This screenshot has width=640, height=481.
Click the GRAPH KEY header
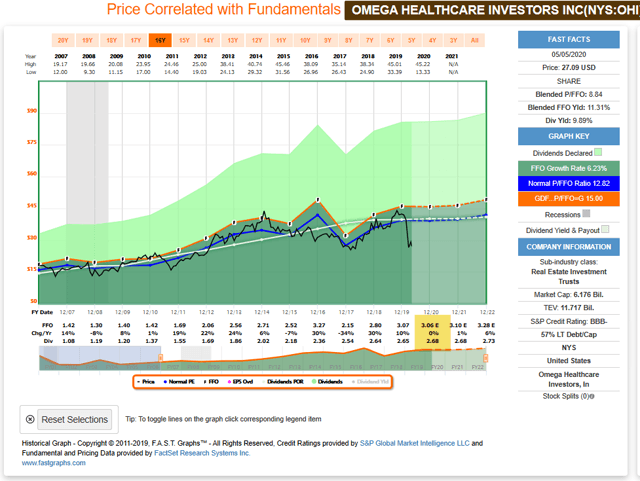point(569,136)
